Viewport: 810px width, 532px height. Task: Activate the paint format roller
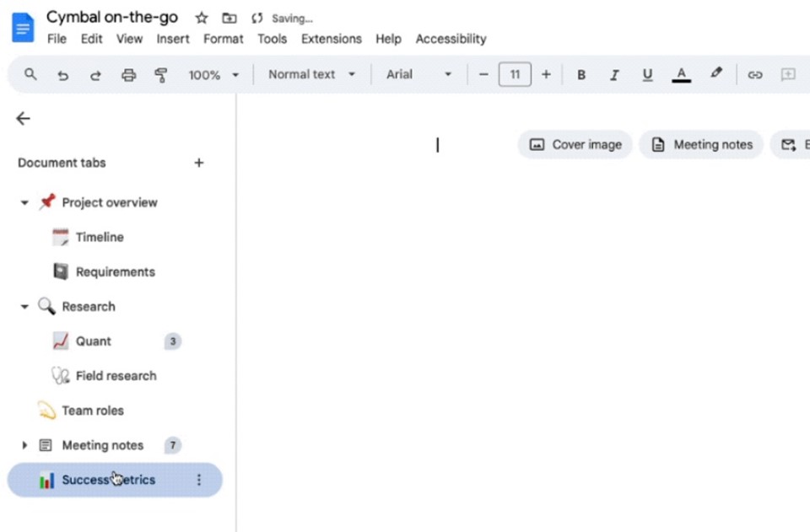click(161, 75)
